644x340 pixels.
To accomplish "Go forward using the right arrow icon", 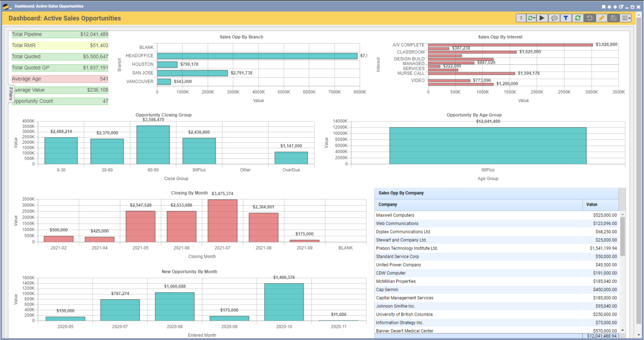I will coord(615,7).
